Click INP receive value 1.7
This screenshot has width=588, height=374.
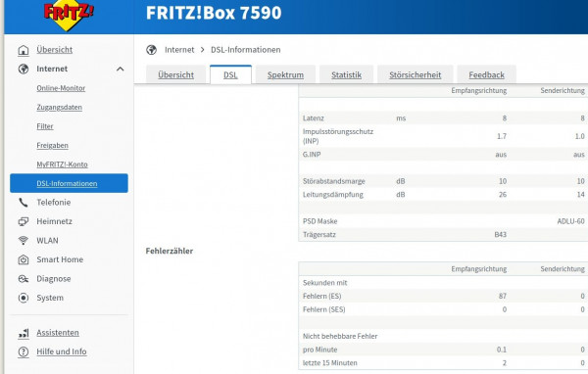(502, 136)
